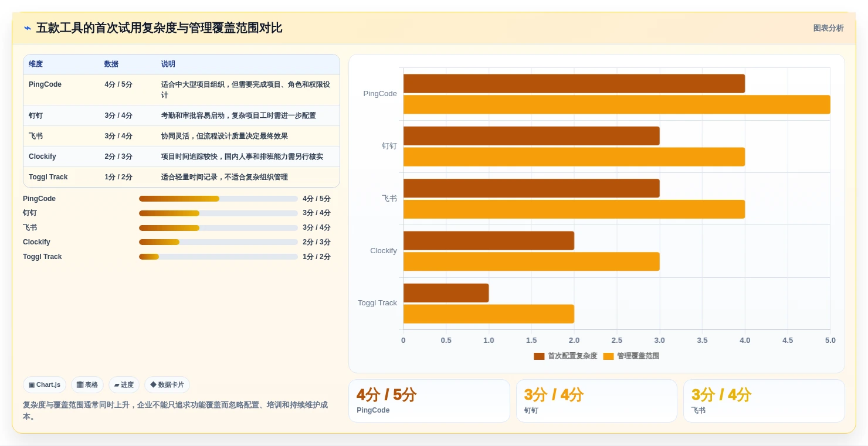Click PingCode light-orange coverage chart bar

click(x=617, y=104)
